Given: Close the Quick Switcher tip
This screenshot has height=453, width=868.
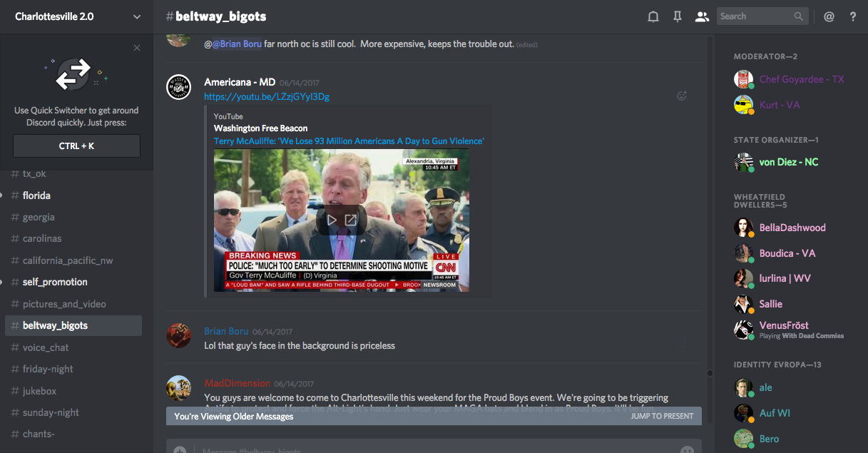Looking at the screenshot, I should [x=137, y=48].
